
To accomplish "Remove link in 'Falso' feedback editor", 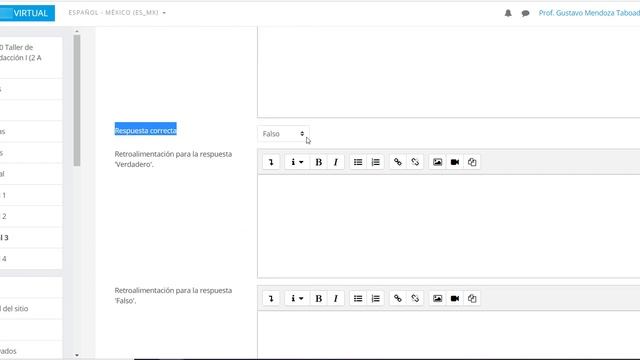I will (415, 298).
